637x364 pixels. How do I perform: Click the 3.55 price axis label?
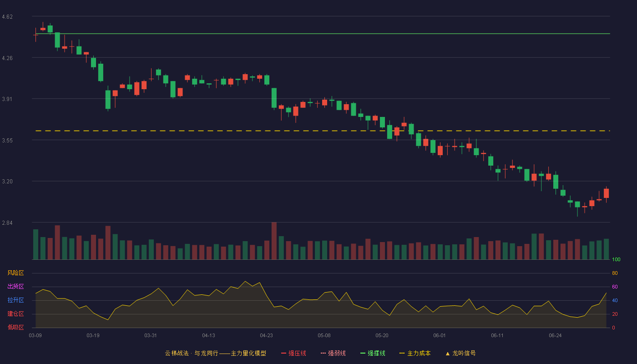click(x=7, y=141)
